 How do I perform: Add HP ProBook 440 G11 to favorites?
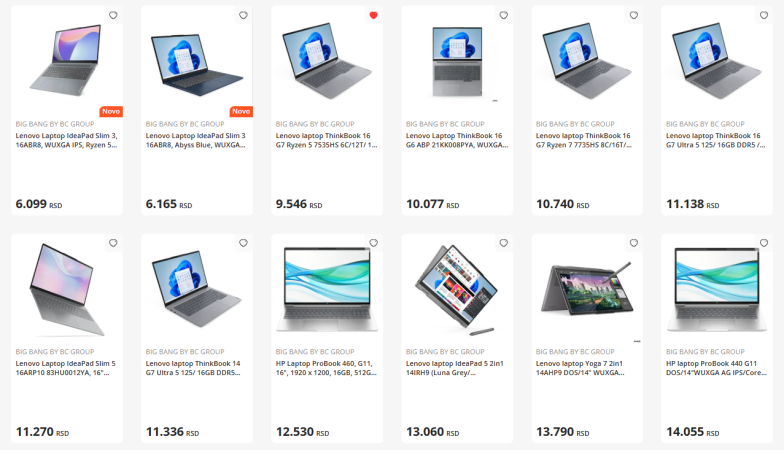764,242
